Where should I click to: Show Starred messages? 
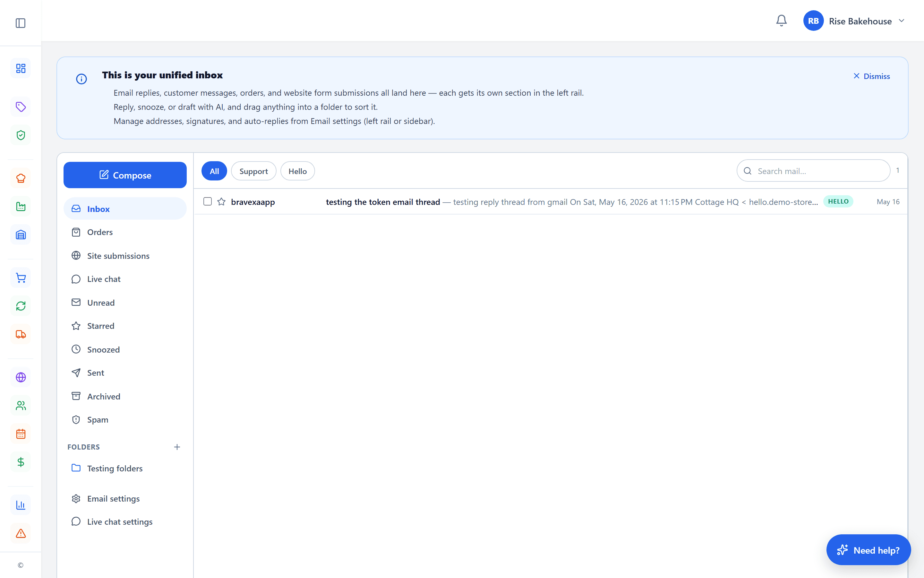click(125, 326)
